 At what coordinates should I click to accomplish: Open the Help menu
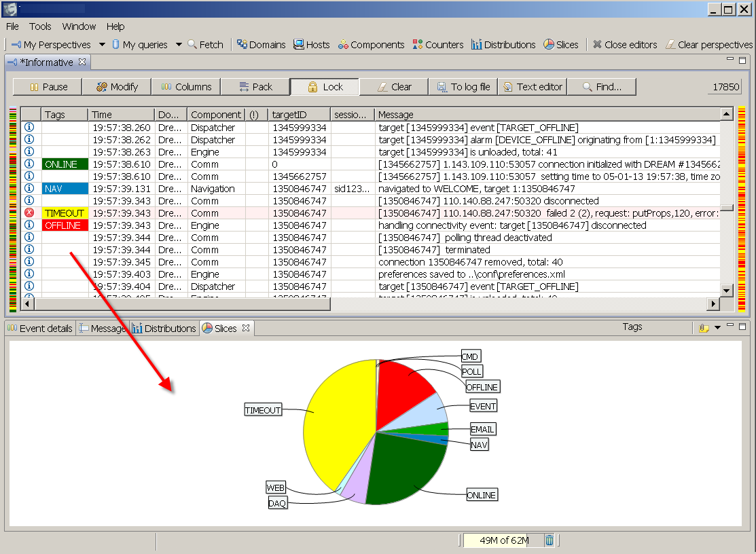pos(115,26)
